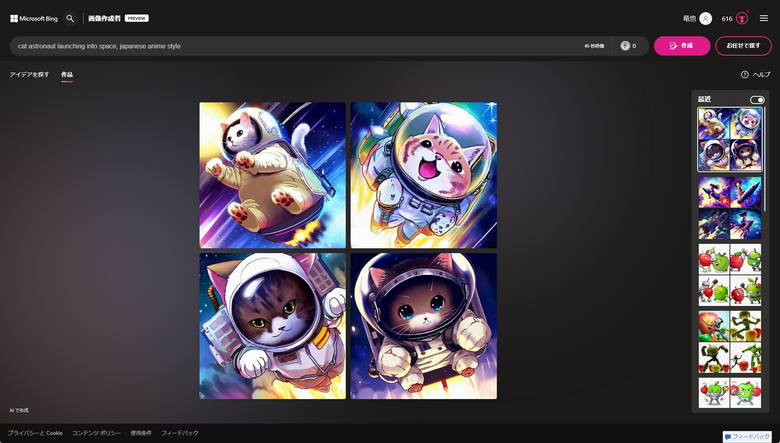Select the 作品 tab
This screenshot has width=780, height=443.
coord(67,75)
